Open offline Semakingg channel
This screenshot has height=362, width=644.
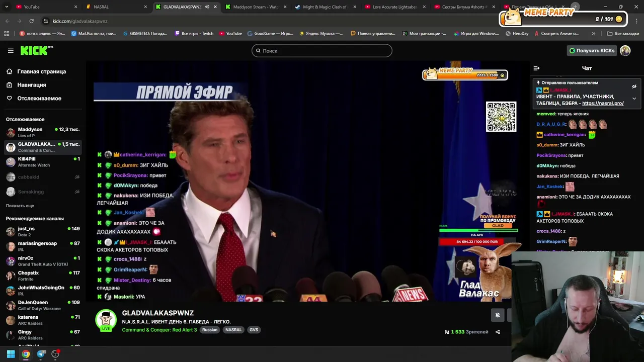click(42, 192)
